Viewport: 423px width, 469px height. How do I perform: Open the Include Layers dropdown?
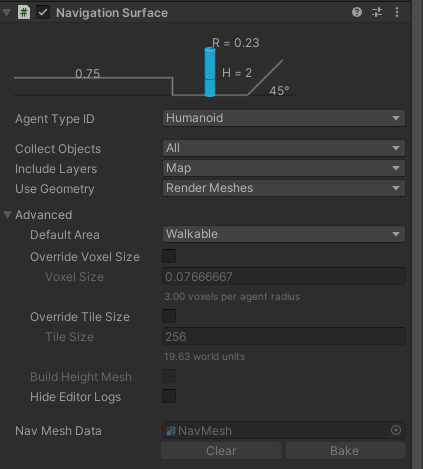pos(284,168)
